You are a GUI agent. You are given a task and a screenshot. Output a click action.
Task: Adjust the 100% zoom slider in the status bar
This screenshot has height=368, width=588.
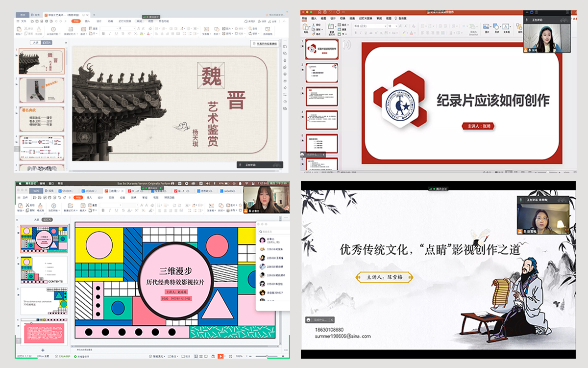click(267, 356)
